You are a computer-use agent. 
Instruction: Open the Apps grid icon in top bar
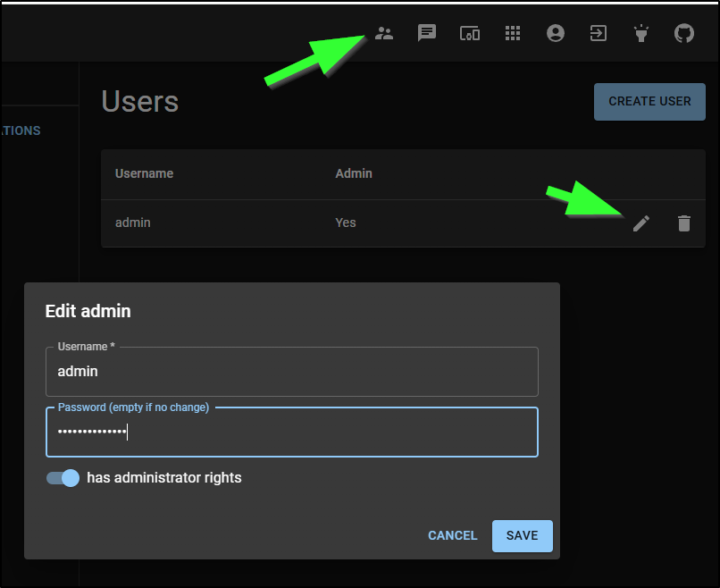tap(513, 34)
